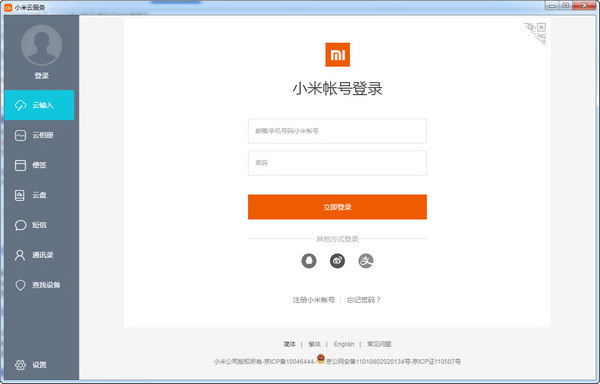Open the 短信 sidebar item
This screenshot has height=384, width=600.
39,225
